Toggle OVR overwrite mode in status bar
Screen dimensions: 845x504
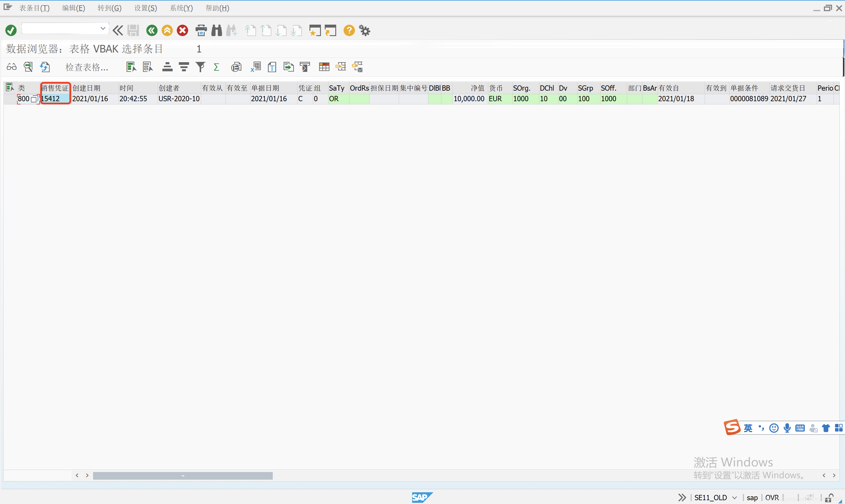click(772, 498)
